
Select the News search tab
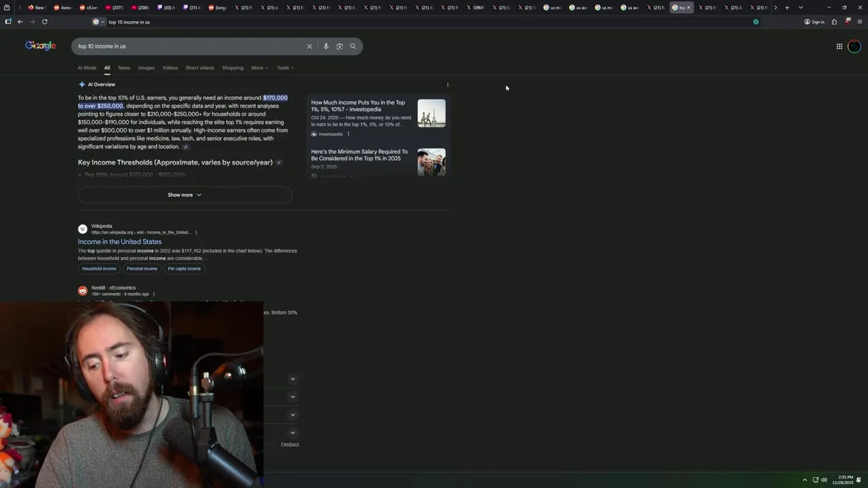pyautogui.click(x=124, y=68)
